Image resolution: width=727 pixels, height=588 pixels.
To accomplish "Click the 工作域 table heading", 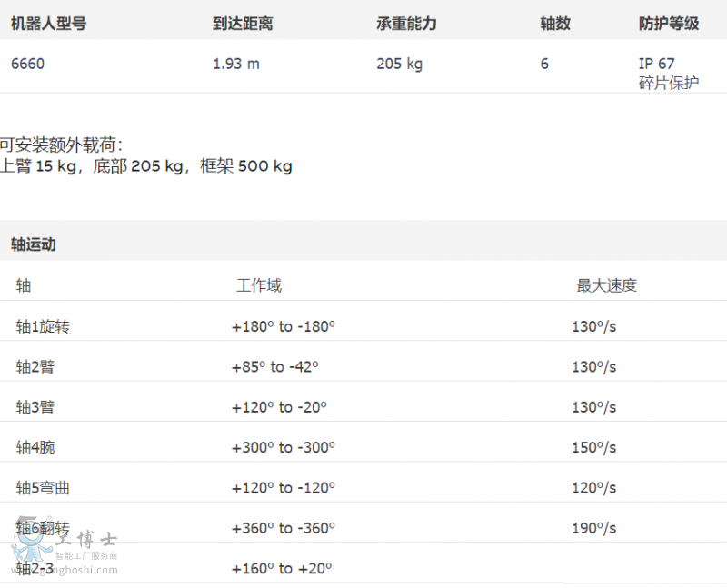I will [x=260, y=284].
